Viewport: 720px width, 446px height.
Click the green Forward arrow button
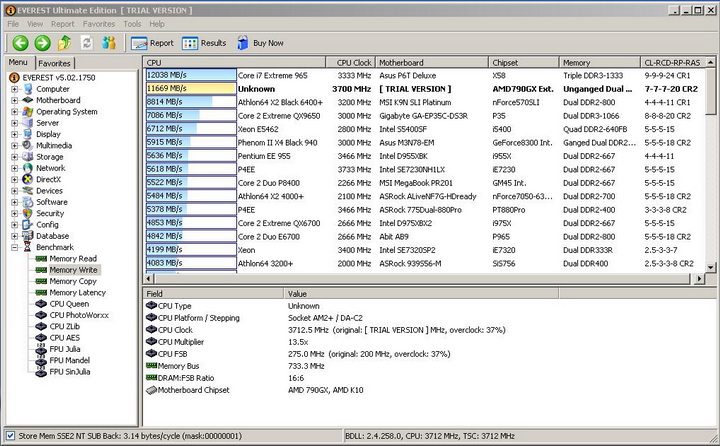coord(42,43)
